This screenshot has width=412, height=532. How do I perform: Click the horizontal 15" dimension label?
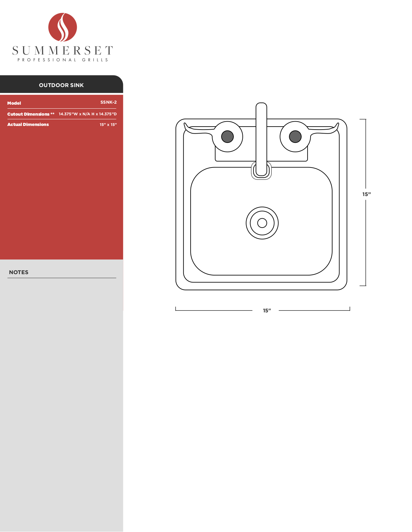[x=267, y=311]
